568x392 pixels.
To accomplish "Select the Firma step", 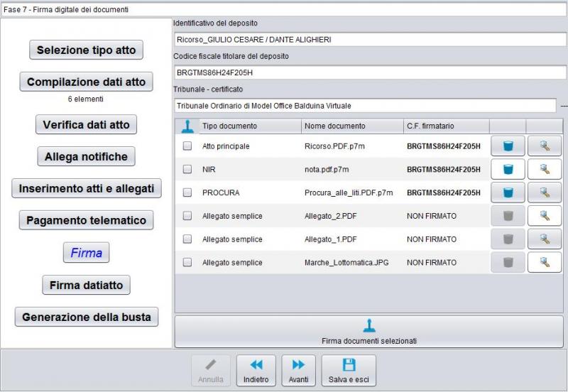I will [x=86, y=253].
